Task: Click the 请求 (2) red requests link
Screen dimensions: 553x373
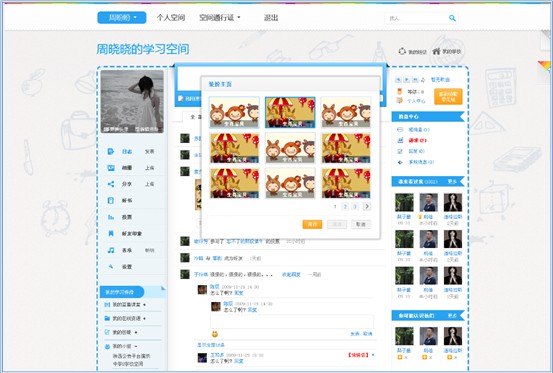Action: point(418,140)
